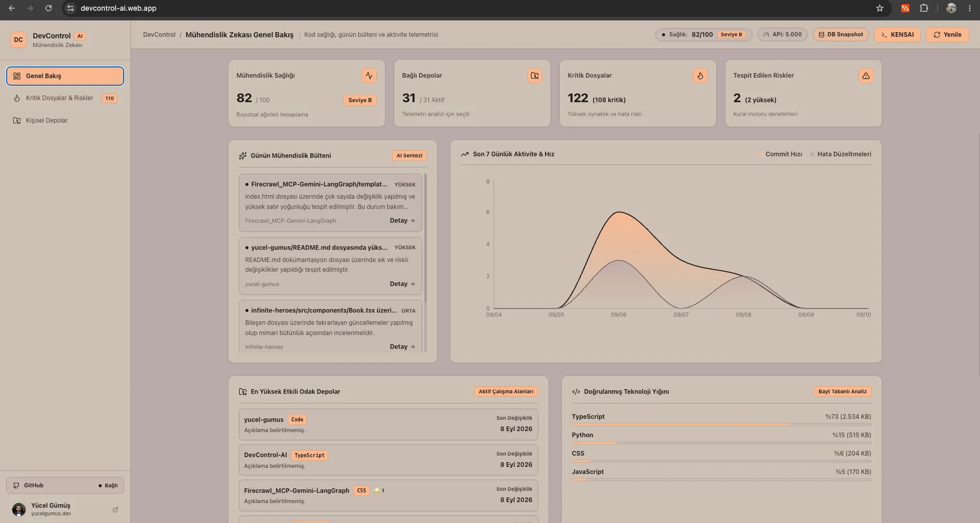Screen dimensions: 980x523
Task: Click the API: 5.000 indicator pill
Action: click(x=782, y=35)
